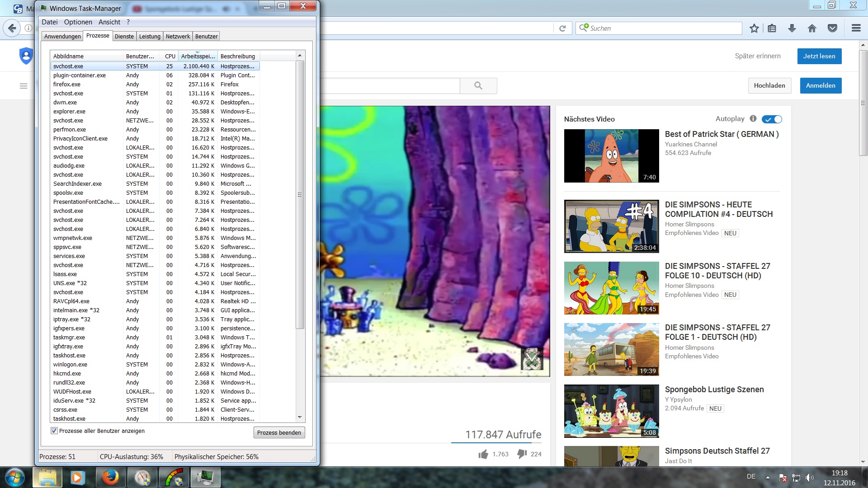Go to Firefox home page icon
868x488 pixels.
(x=812, y=28)
